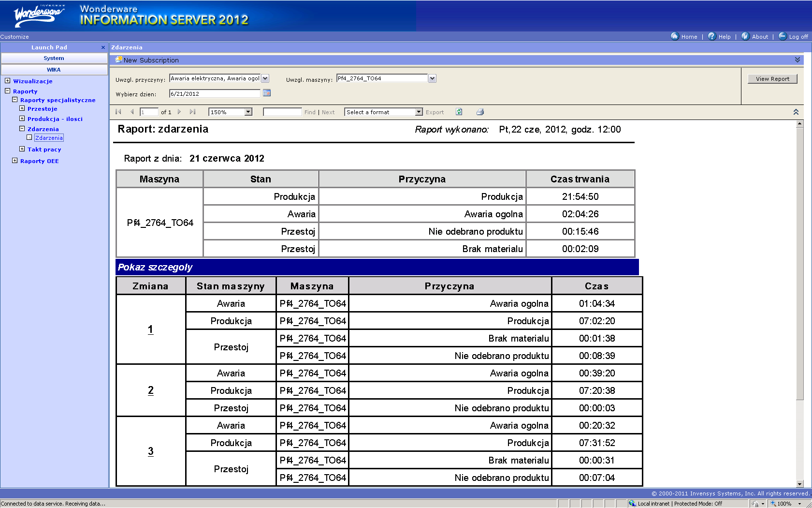
Task: Collapse Raporty specjalistyczne node
Action: 14,100
